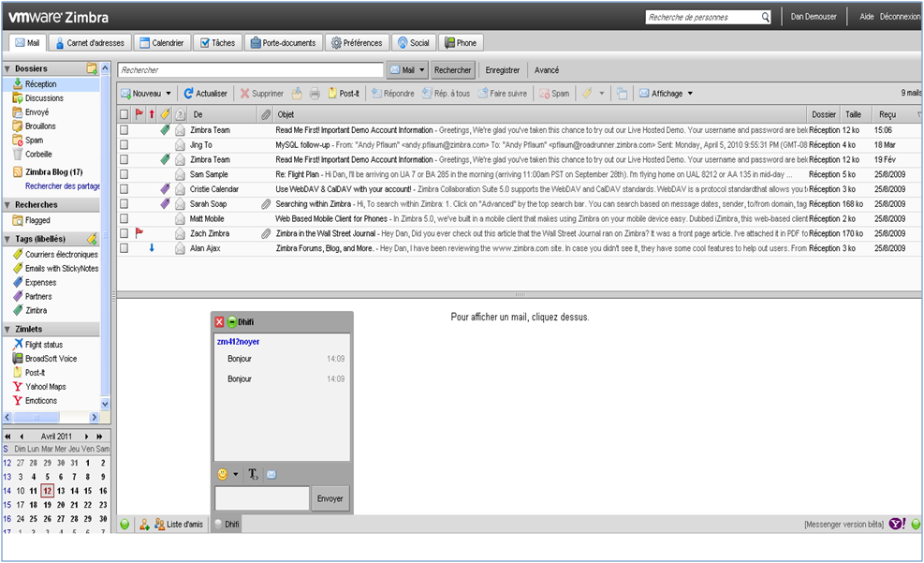This screenshot has width=924, height=563.
Task: Check the box for the Matt Mobile mail
Action: coord(124,218)
